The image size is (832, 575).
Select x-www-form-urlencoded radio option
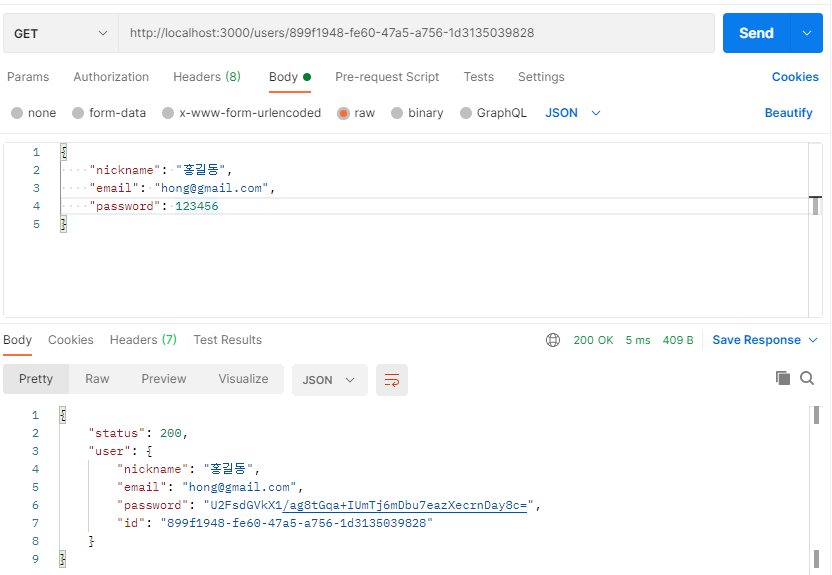click(168, 113)
